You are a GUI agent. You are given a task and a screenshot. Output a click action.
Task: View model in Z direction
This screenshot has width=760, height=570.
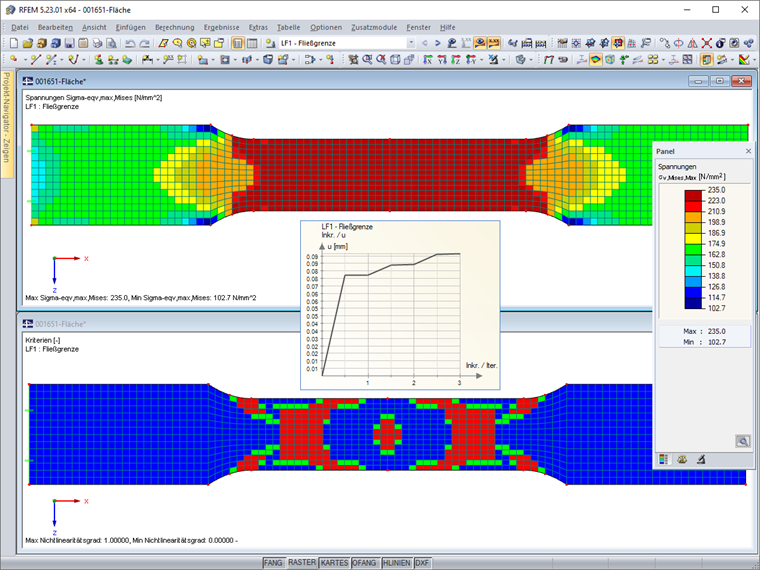pyautogui.click(x=456, y=60)
